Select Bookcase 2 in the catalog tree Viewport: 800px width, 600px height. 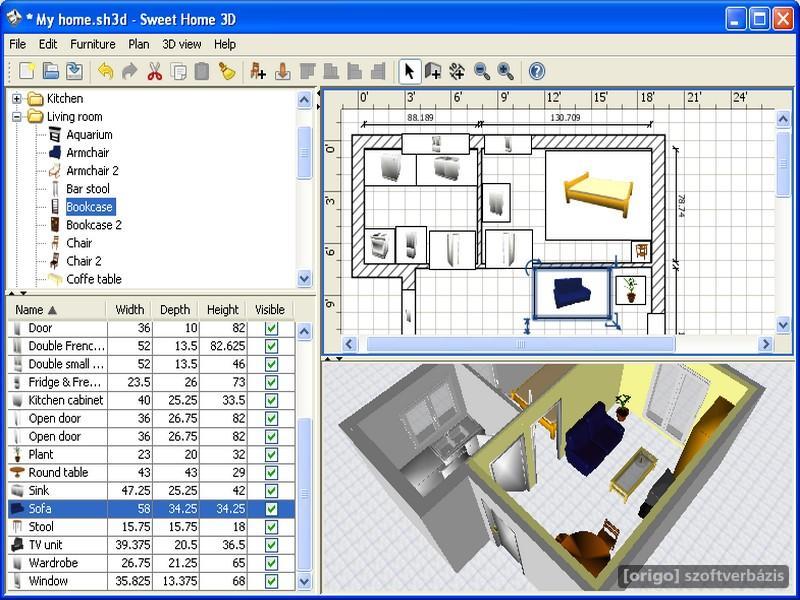click(94, 225)
